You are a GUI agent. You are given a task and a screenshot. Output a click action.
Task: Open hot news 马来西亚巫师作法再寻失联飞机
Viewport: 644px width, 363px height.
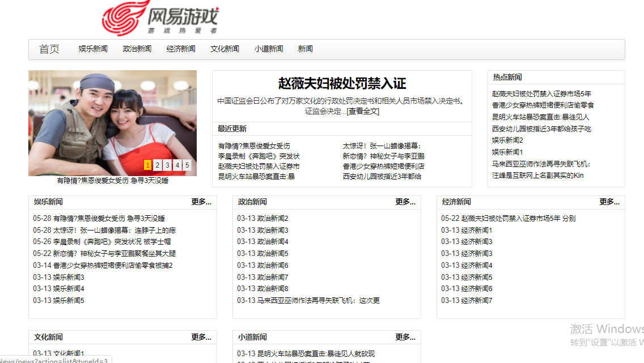(541, 164)
